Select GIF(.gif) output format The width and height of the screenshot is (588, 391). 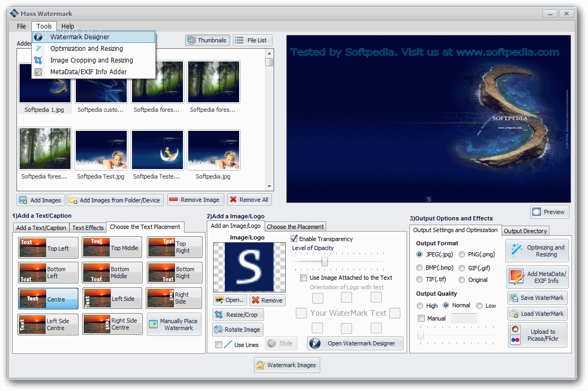coord(462,268)
